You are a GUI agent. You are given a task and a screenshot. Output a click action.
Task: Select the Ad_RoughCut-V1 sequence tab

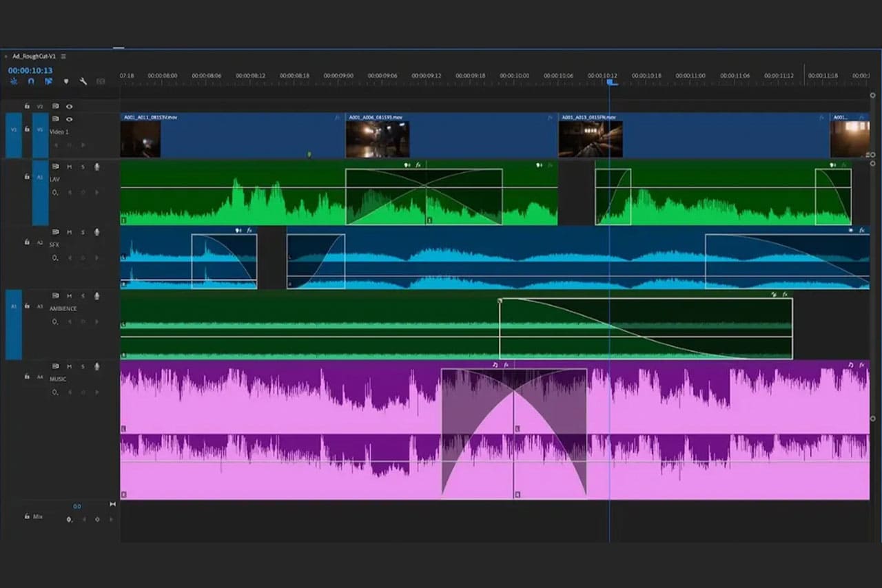[34, 56]
